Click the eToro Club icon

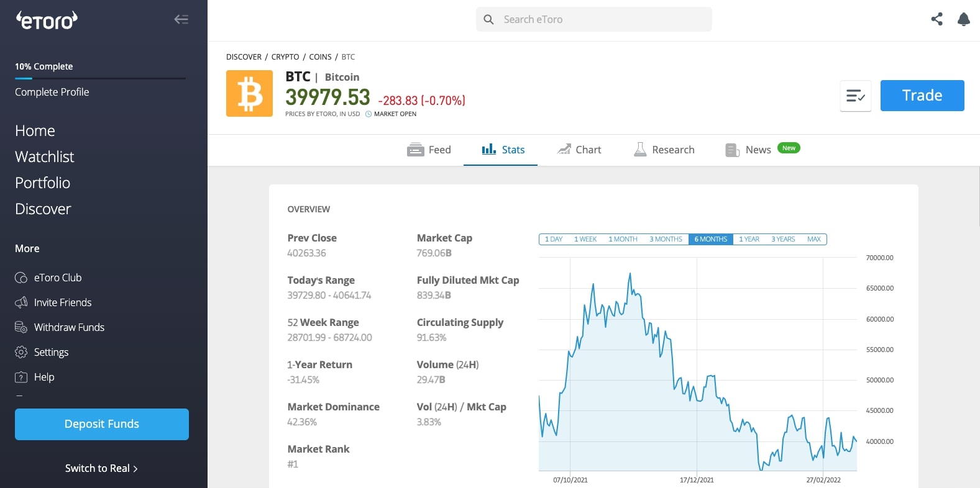[21, 278]
